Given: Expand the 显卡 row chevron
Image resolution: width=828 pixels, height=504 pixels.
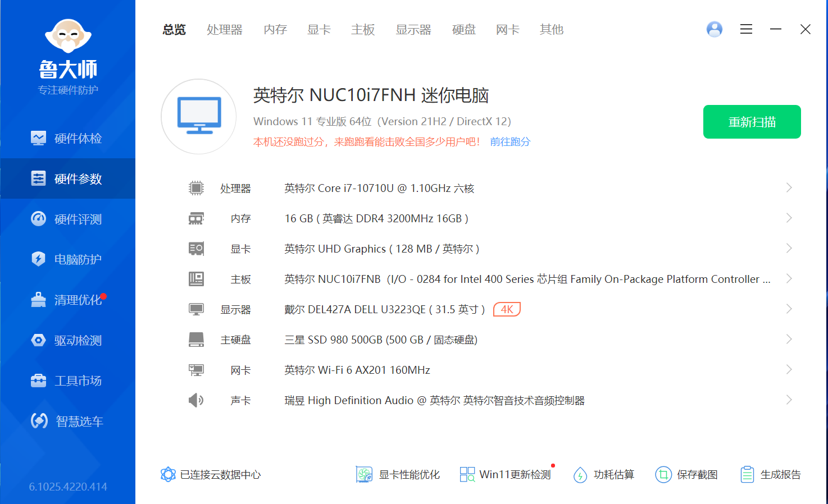Looking at the screenshot, I should pos(789,248).
